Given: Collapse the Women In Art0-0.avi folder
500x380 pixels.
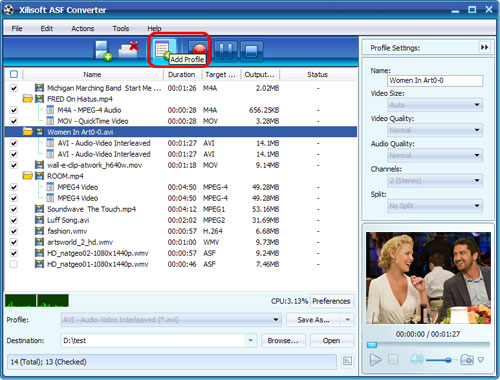Looking at the screenshot, I should pyautogui.click(x=28, y=132).
